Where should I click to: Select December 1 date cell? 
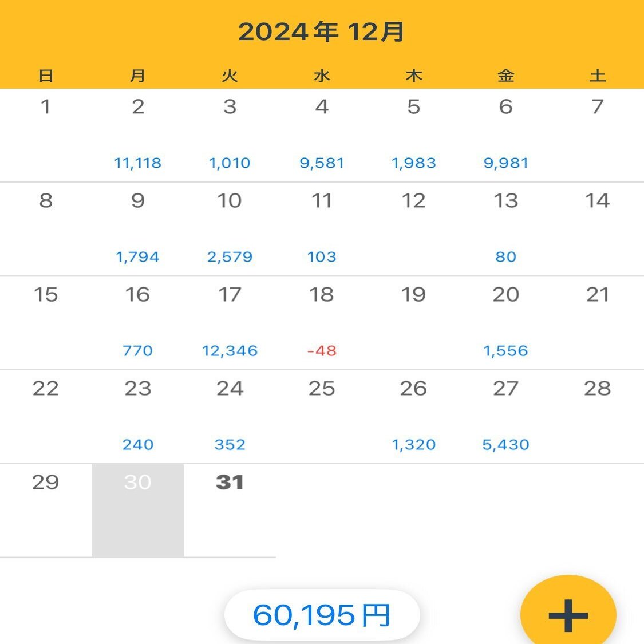click(x=46, y=135)
